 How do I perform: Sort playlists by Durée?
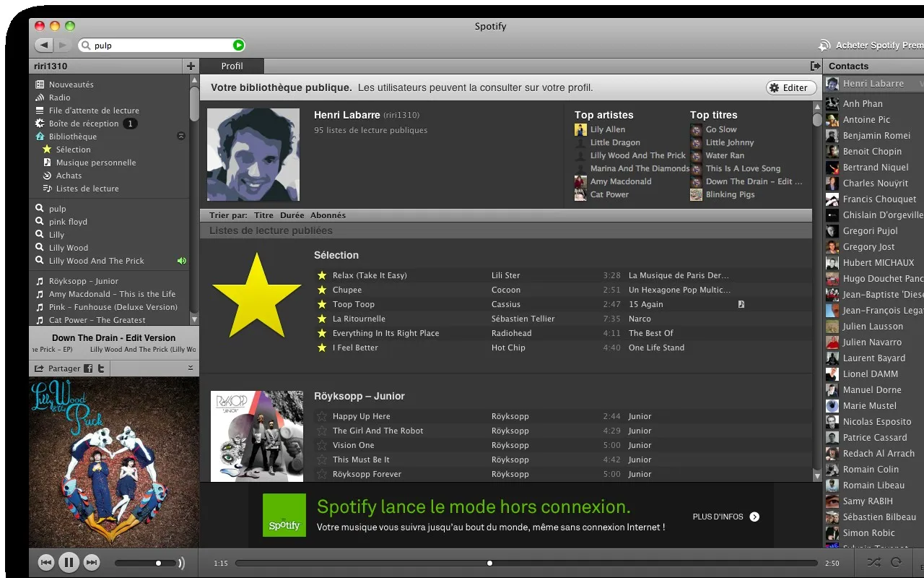click(x=292, y=215)
